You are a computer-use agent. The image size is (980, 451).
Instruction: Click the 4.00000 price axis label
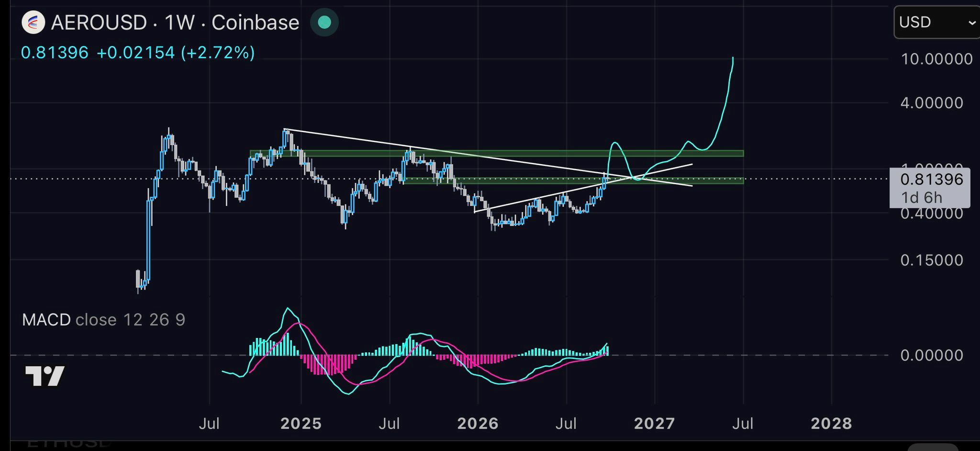click(x=932, y=103)
